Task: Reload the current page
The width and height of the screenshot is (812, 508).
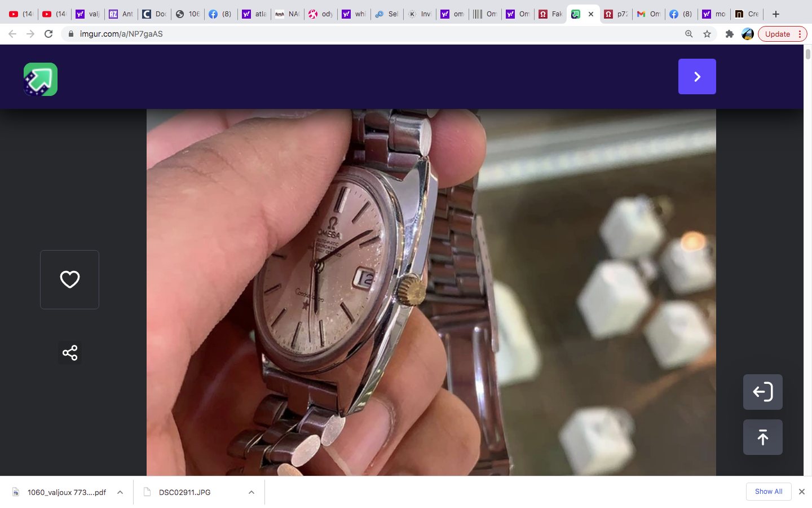Action: tap(48, 34)
